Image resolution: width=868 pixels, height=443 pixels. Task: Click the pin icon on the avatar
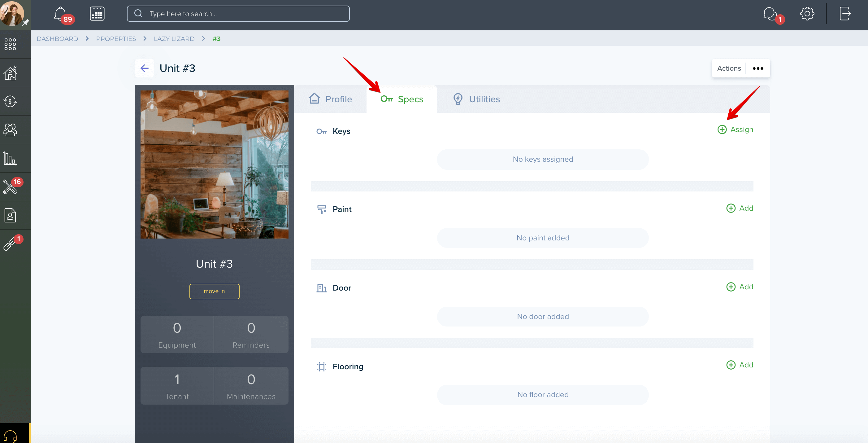point(26,23)
